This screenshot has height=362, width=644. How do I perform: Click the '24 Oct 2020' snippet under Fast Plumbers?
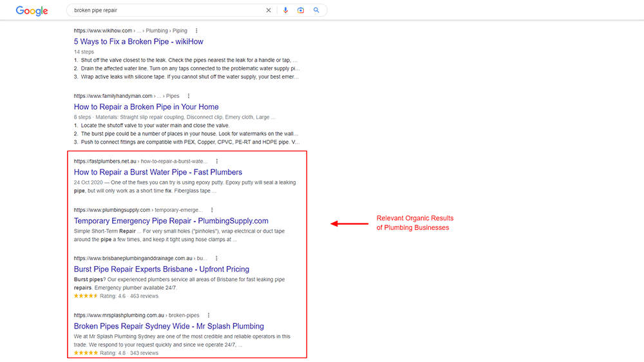tap(185, 187)
